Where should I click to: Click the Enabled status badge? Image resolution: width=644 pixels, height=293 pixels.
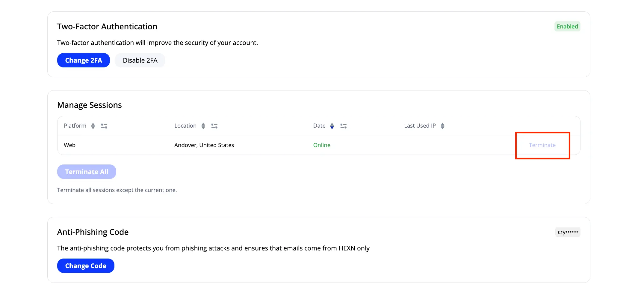(567, 26)
